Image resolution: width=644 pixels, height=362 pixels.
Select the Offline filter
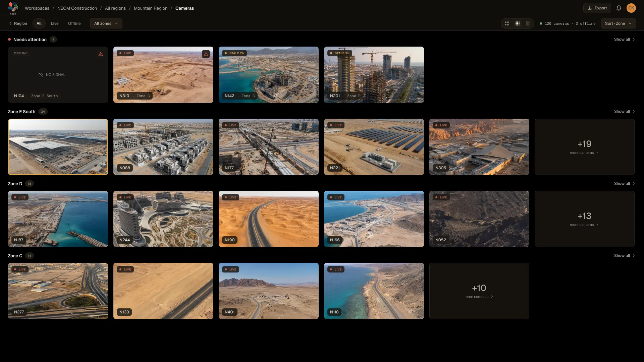coord(74,23)
